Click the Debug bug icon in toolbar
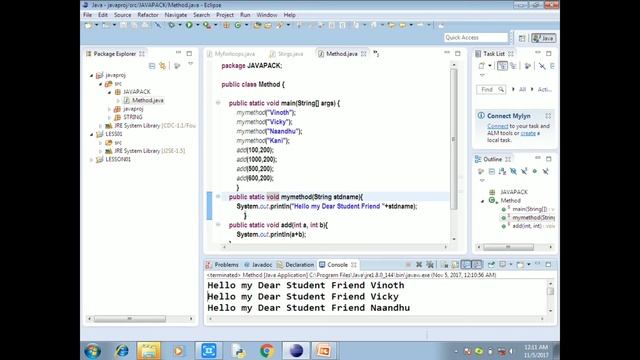Image resolution: width=640 pixels, height=360 pixels. (x=171, y=25)
